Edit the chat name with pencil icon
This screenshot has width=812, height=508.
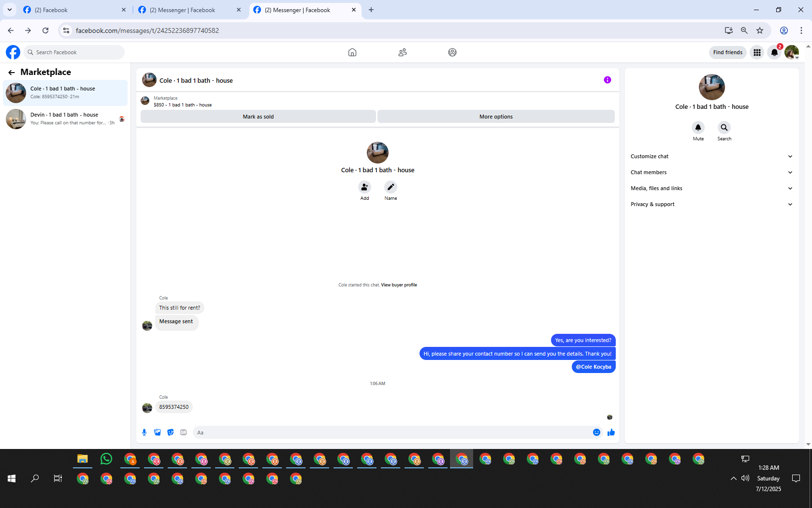tap(391, 187)
